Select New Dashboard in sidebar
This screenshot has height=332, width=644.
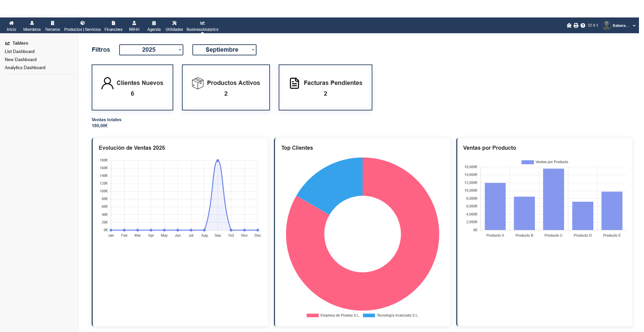[20, 59]
